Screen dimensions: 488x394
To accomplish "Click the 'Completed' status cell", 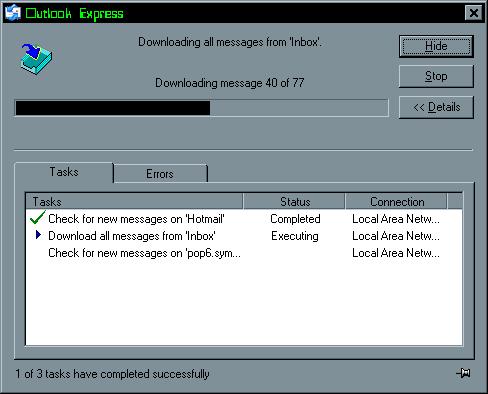I will click(x=295, y=219).
